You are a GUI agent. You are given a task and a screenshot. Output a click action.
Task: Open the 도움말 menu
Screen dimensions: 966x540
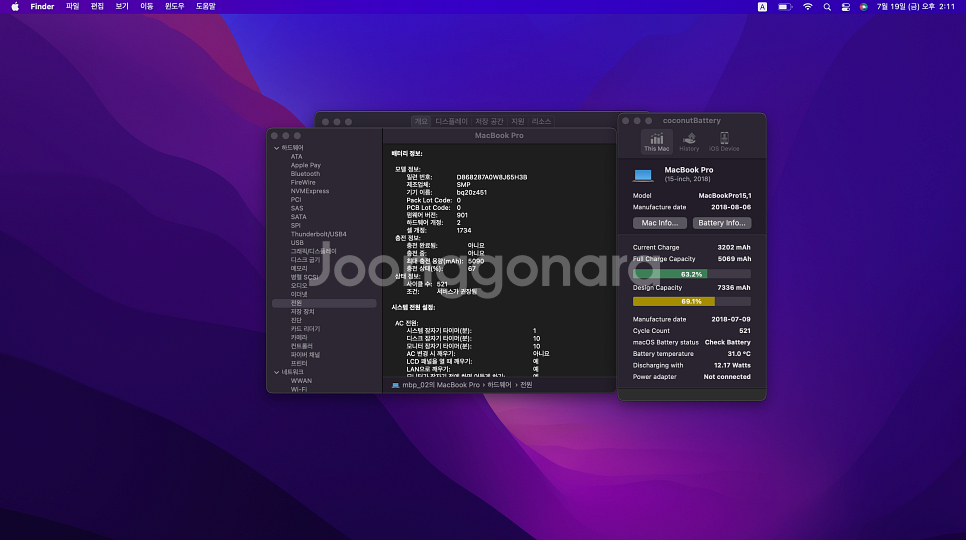coord(205,6)
